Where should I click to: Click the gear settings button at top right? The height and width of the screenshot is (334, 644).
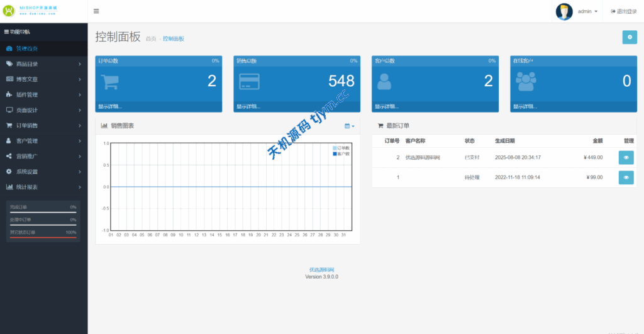click(630, 37)
